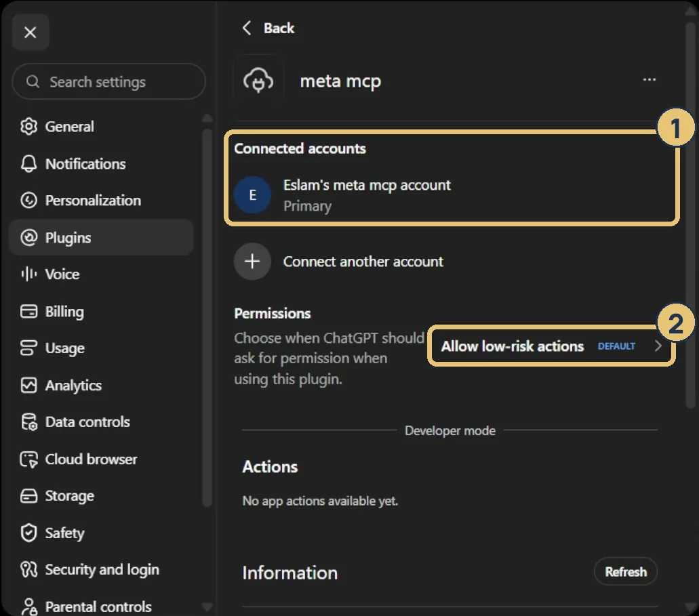Image resolution: width=699 pixels, height=616 pixels.
Task: Go to Notifications settings
Action: 101,163
